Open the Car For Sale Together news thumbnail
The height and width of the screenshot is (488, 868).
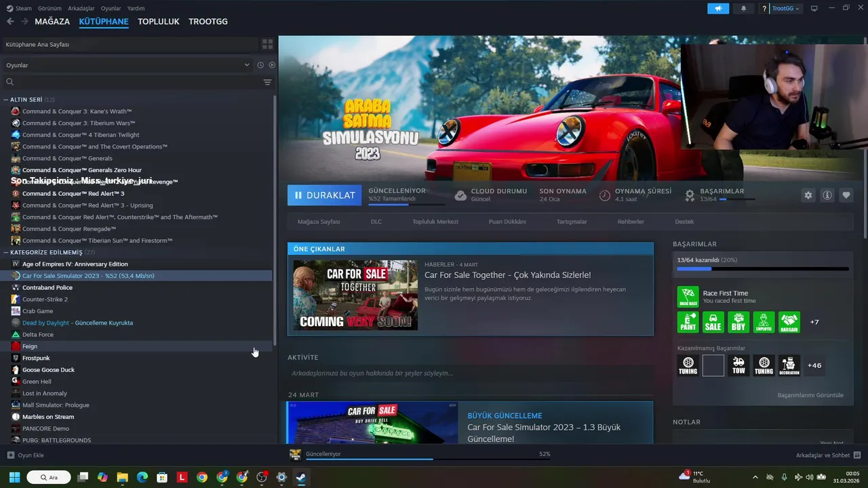pos(355,296)
